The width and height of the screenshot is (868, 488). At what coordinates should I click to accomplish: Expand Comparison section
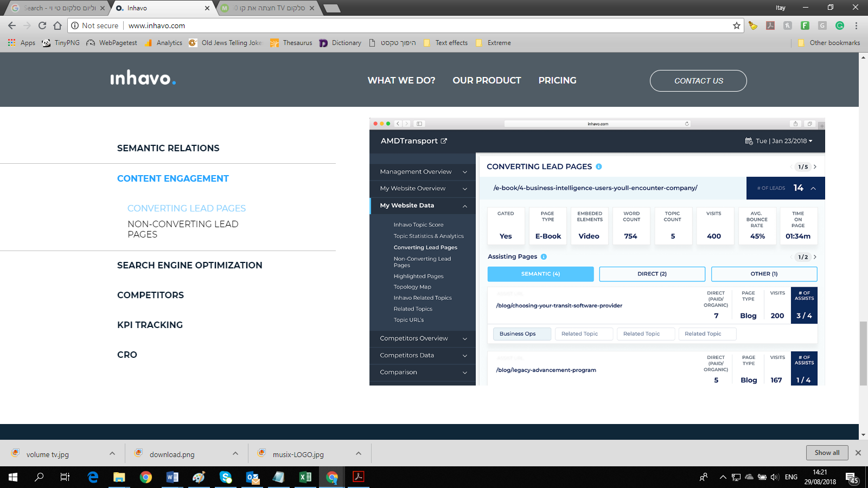tap(423, 373)
